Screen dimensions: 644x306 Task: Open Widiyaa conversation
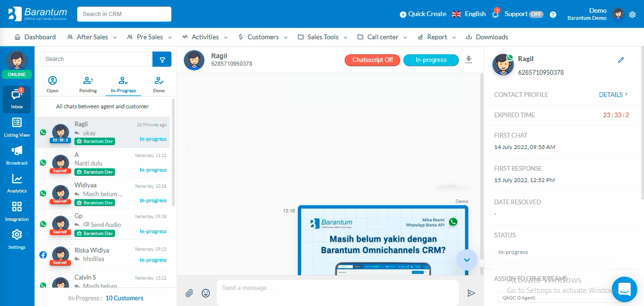[102, 194]
